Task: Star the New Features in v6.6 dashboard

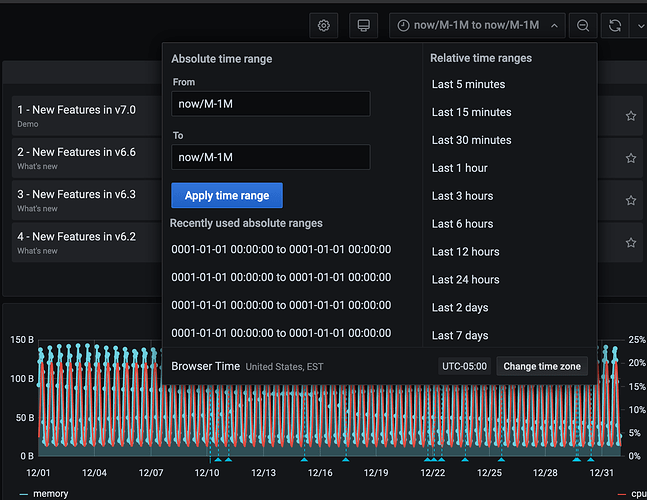Action: [x=630, y=158]
